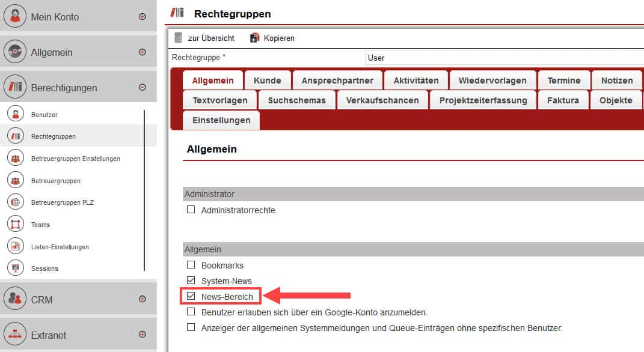Toggle the News-Bereich checkbox

click(x=191, y=296)
